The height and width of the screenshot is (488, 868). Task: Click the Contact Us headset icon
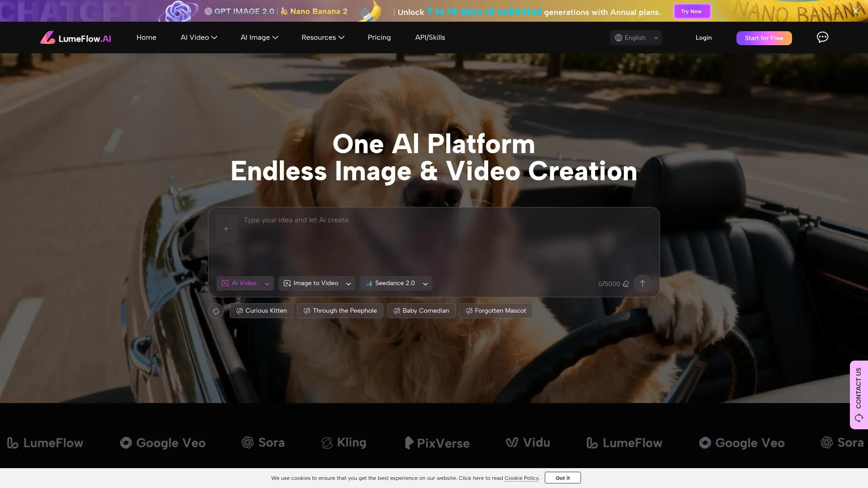(x=859, y=418)
